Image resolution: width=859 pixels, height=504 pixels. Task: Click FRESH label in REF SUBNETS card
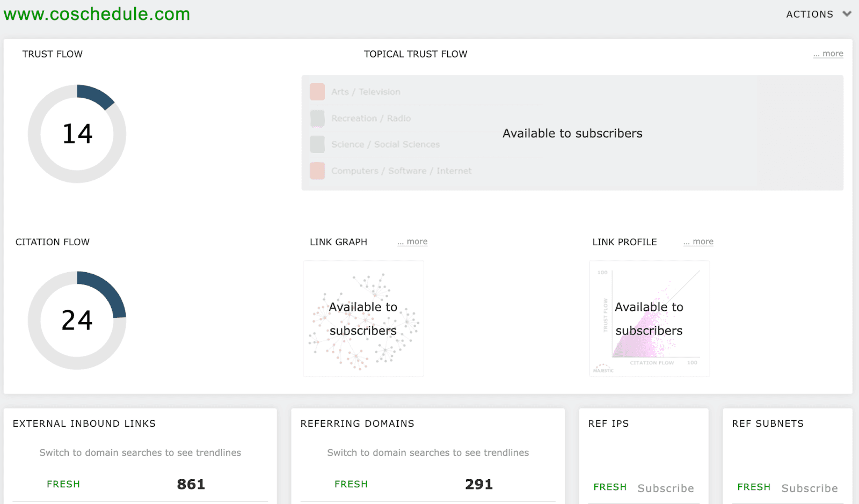tap(754, 487)
